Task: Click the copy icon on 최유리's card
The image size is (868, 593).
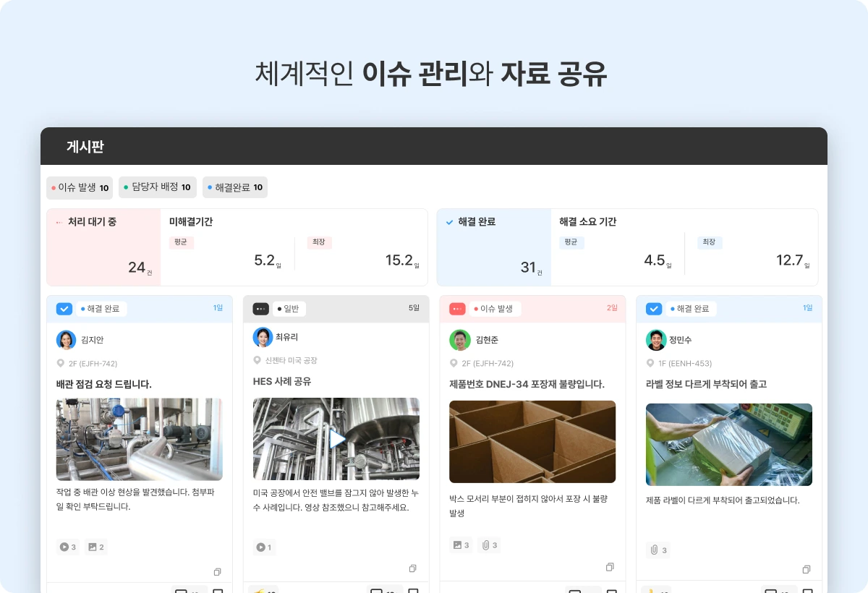Action: point(413,568)
